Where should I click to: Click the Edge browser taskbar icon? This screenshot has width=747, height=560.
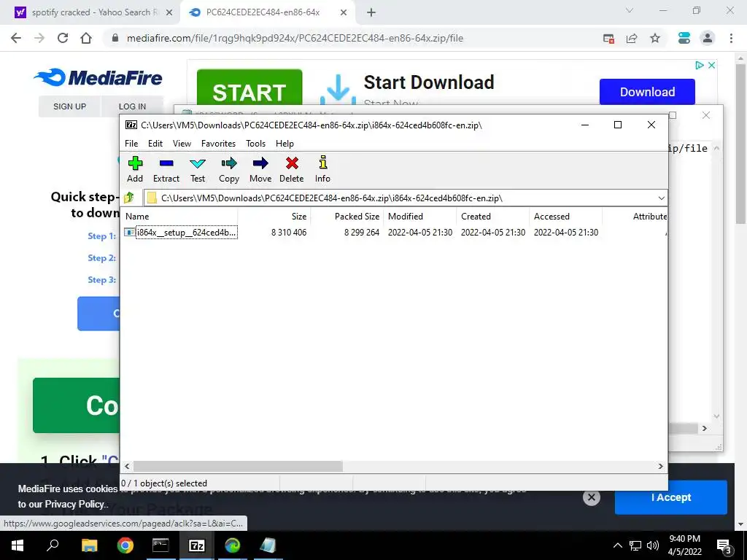pos(233,545)
